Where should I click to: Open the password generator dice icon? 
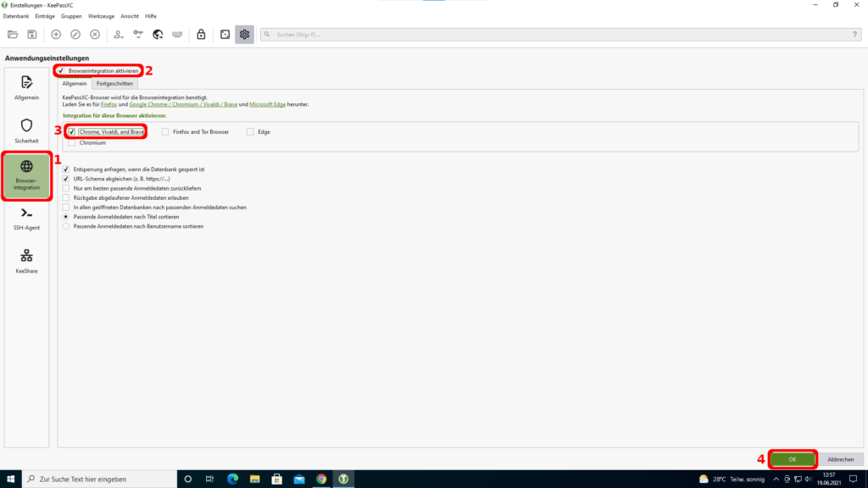pyautogui.click(x=225, y=34)
